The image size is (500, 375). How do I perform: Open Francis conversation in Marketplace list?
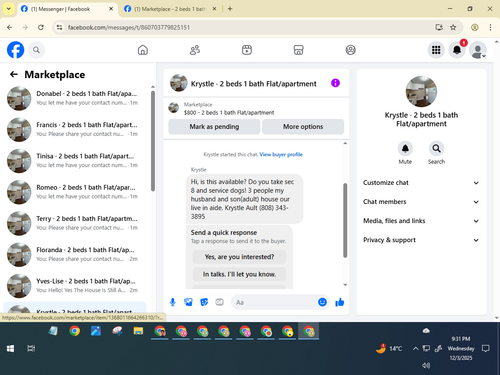tap(75, 129)
